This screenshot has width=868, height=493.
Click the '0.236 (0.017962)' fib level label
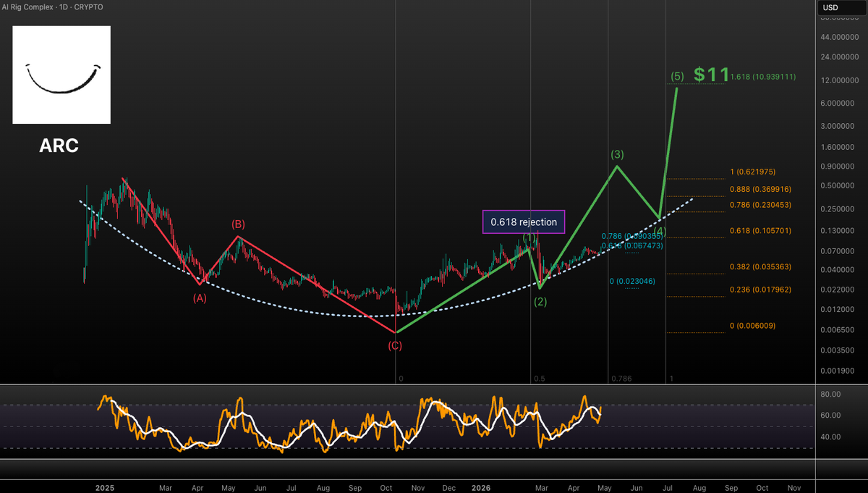(x=760, y=289)
